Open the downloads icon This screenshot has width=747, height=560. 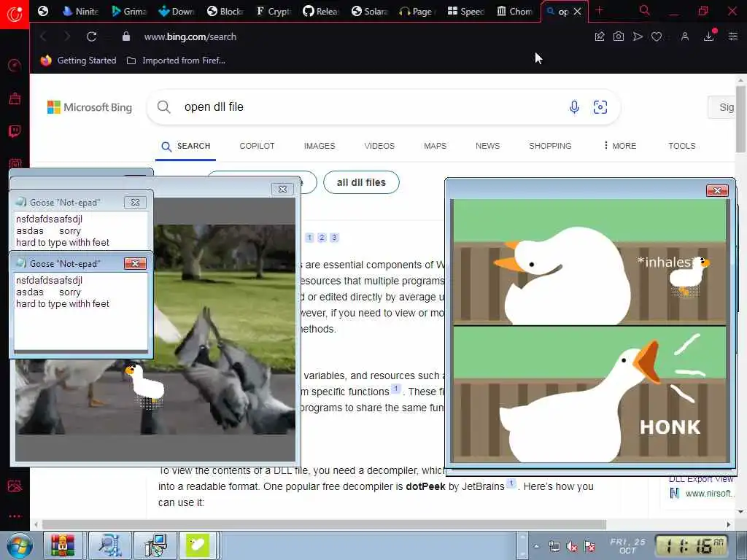[709, 36]
